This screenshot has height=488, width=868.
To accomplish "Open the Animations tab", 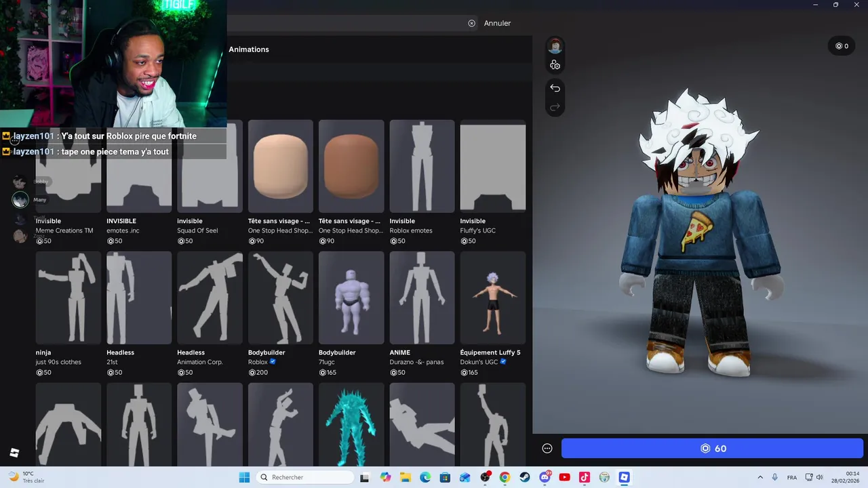I will 249,49.
